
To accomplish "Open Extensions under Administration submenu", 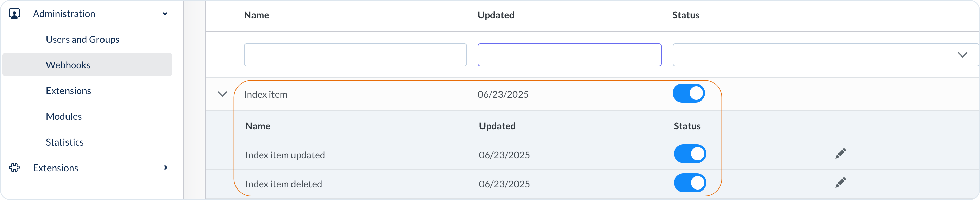I will [x=69, y=91].
